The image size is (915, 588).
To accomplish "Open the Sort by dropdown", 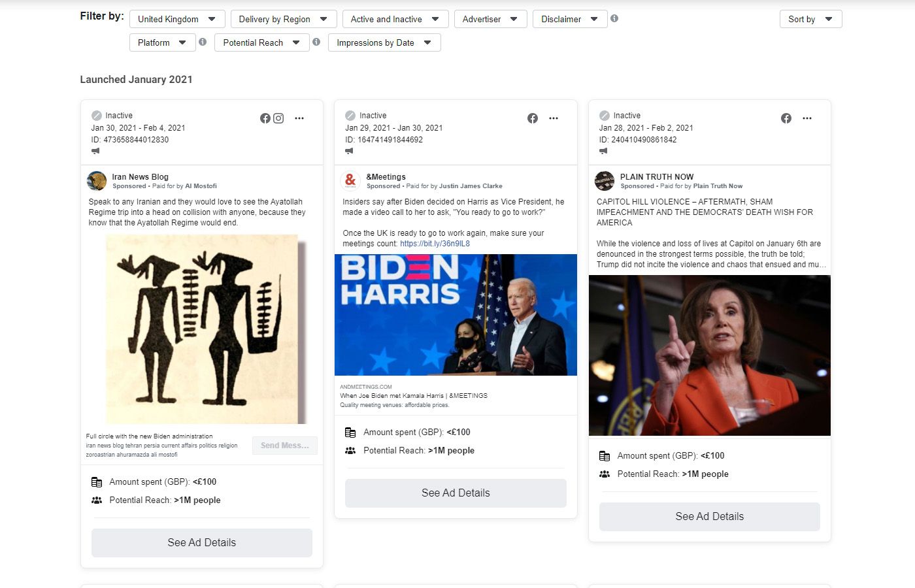I will (x=810, y=19).
